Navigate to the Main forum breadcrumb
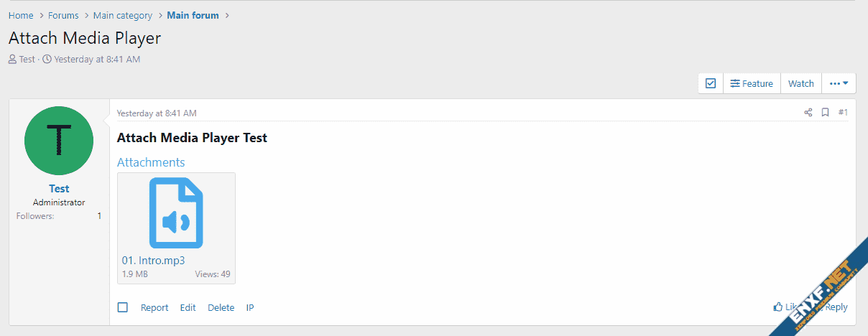The width and height of the screenshot is (868, 336). point(193,15)
